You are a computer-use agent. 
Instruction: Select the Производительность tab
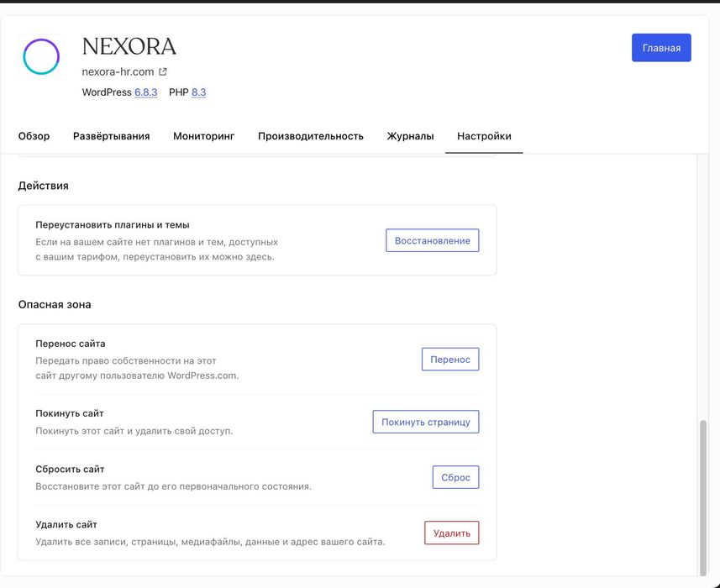click(x=311, y=136)
